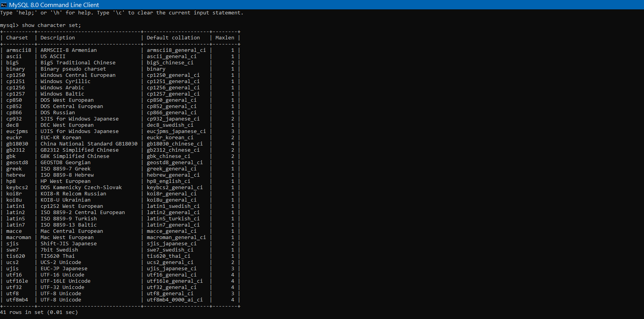
Task: Click the 'eucjpms' charset cell
Action: pyautogui.click(x=17, y=131)
